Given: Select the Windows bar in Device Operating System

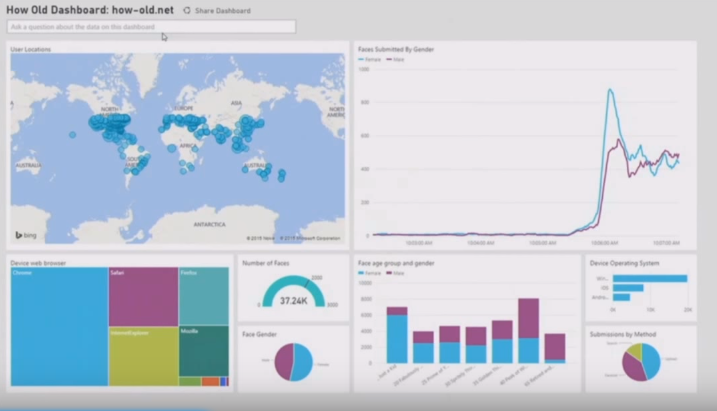Looking at the screenshot, I should [650, 278].
